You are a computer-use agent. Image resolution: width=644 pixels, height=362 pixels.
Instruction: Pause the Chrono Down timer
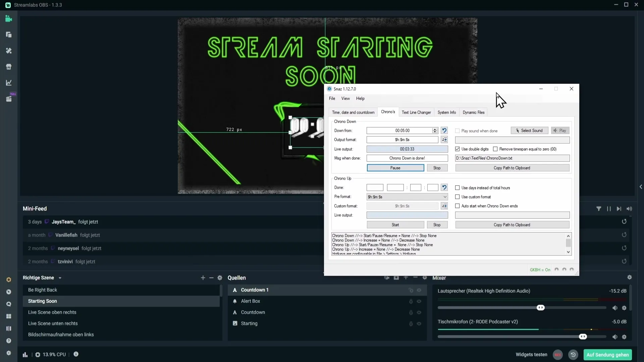[x=395, y=168]
